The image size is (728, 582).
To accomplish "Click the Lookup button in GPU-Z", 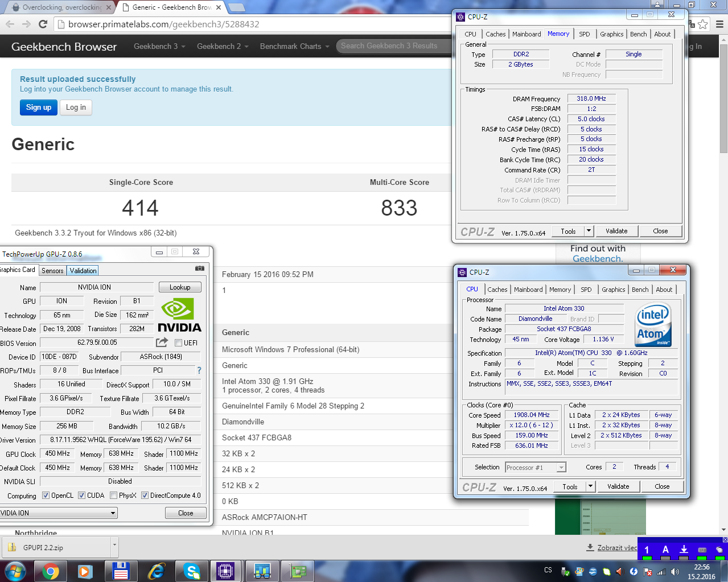I will (180, 287).
